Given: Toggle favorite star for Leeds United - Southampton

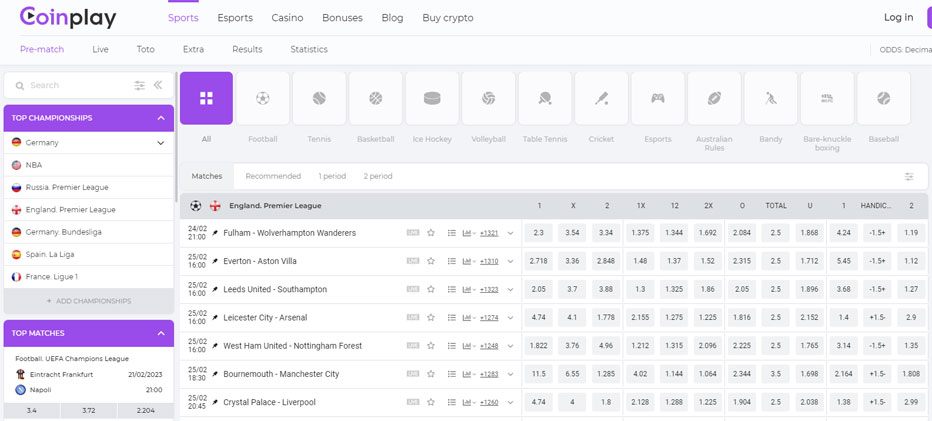Looking at the screenshot, I should tap(432, 290).
